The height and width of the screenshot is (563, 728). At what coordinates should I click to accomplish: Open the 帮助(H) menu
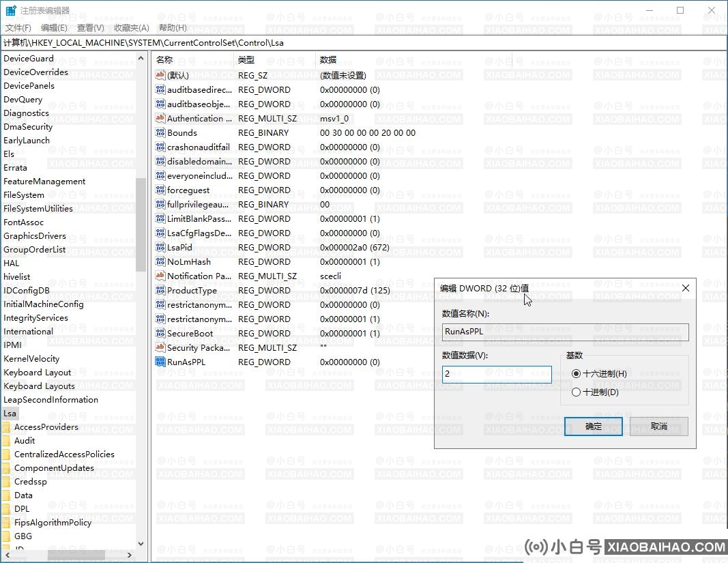click(x=173, y=28)
